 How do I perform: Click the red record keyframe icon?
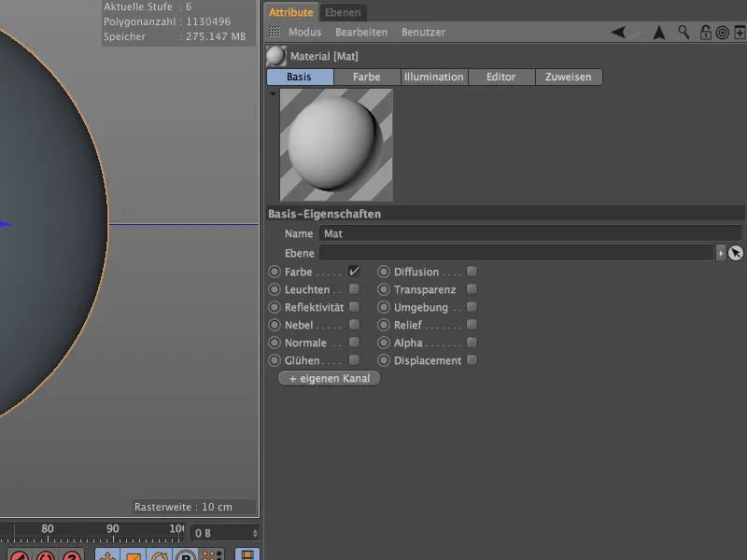[20, 555]
